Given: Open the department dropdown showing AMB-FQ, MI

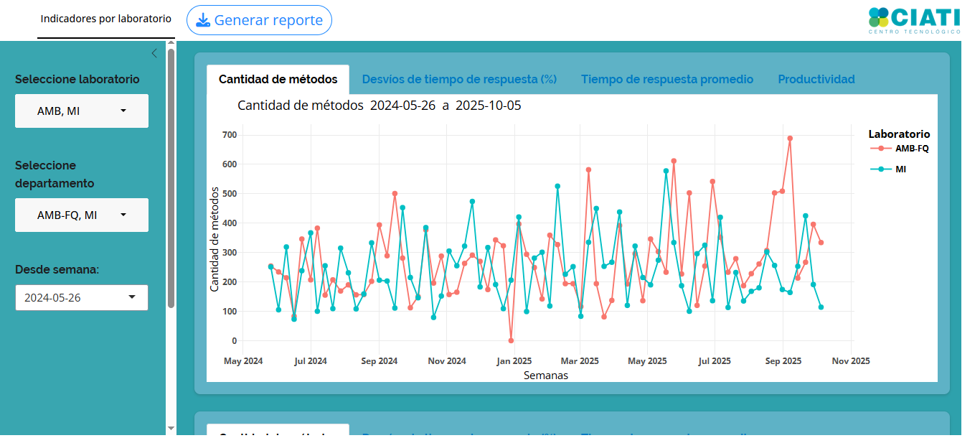Looking at the screenshot, I should (x=82, y=215).
